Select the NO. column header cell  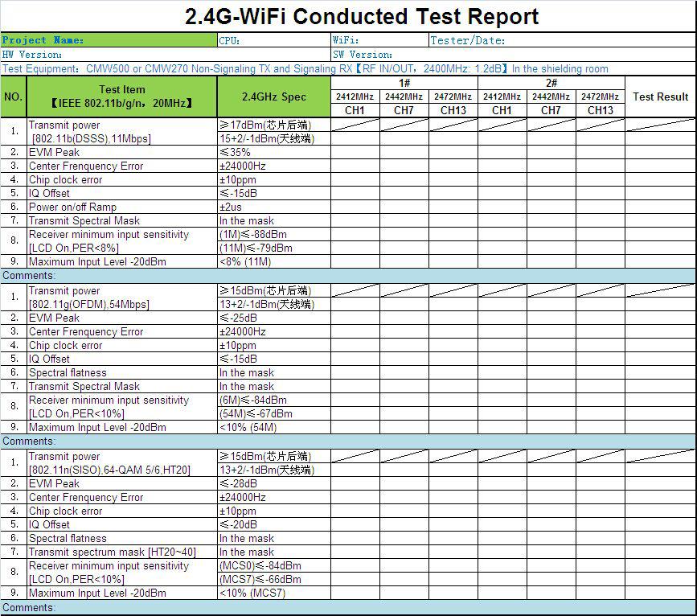[x=14, y=97]
